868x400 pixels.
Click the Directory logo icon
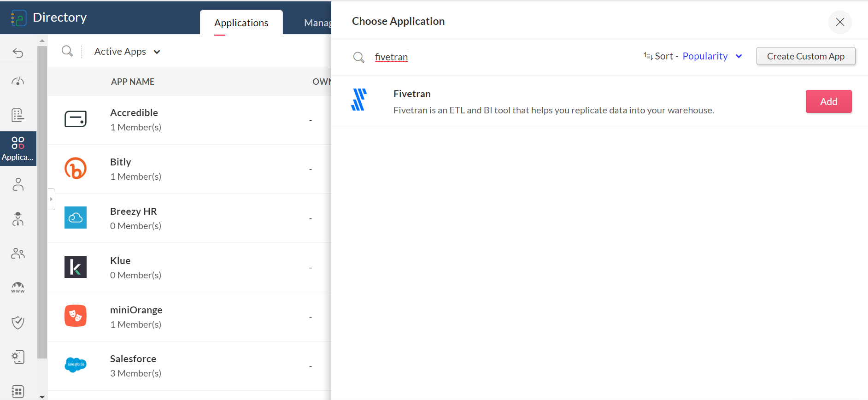tap(18, 18)
